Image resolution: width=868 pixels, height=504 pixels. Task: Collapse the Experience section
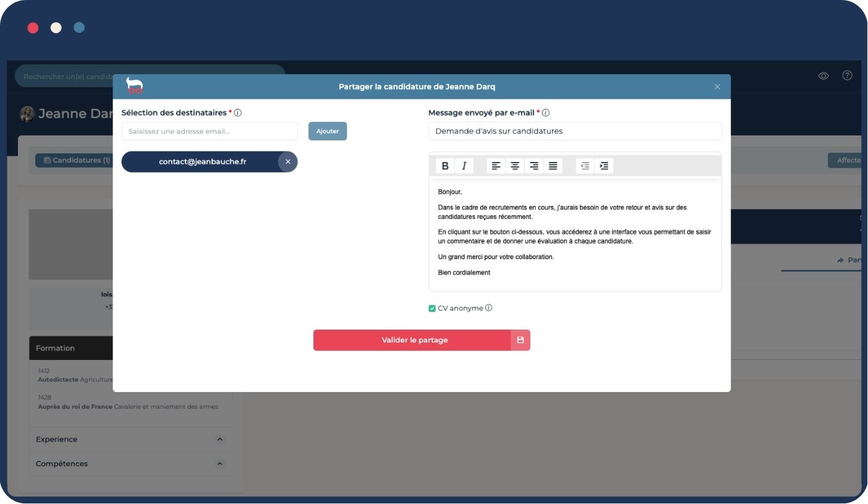(x=219, y=440)
